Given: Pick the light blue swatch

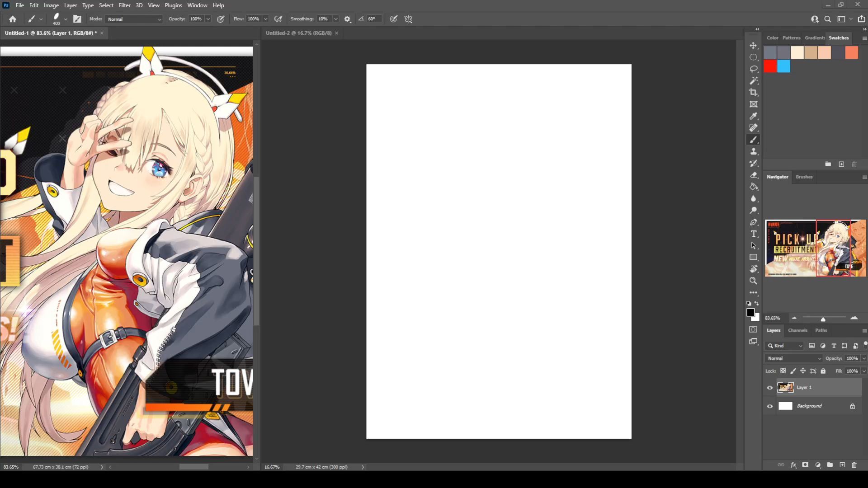Looking at the screenshot, I should tap(784, 66).
